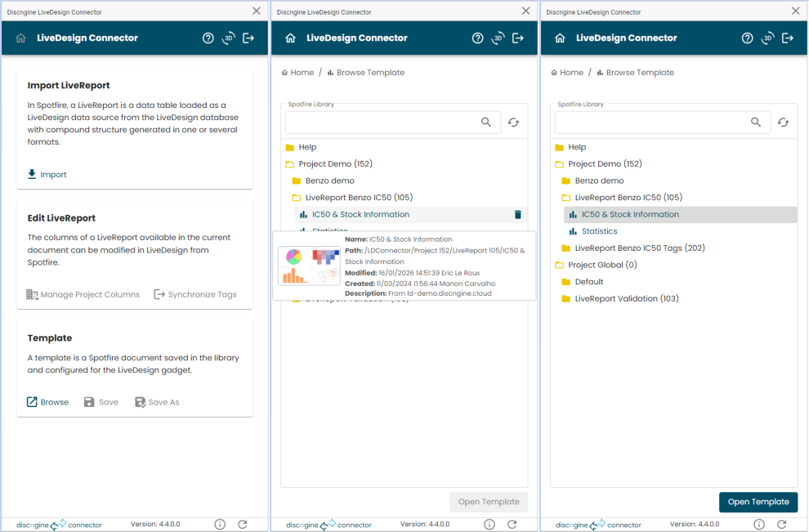Click Manage Project Columns

tap(83, 295)
